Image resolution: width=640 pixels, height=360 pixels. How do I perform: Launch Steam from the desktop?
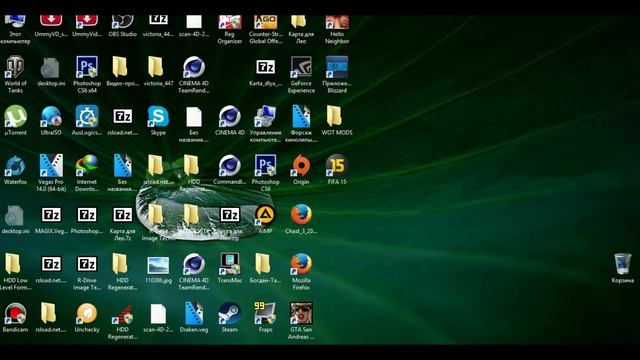point(230,314)
